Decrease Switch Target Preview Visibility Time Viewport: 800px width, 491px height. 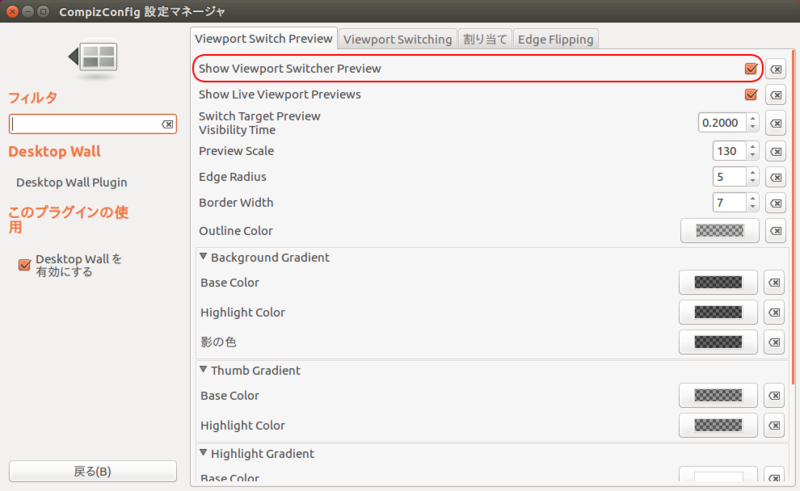(753, 127)
